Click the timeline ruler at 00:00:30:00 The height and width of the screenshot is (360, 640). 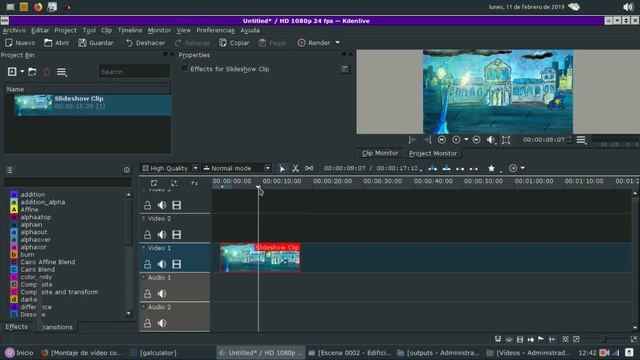tap(382, 181)
